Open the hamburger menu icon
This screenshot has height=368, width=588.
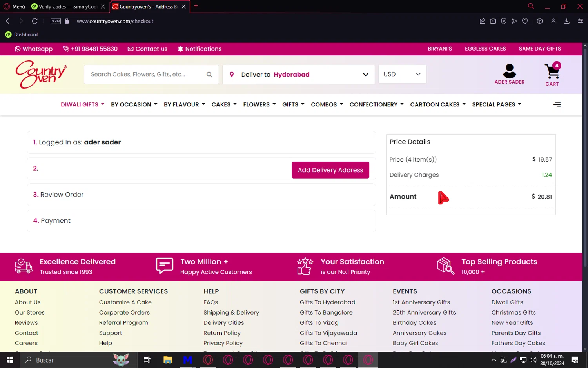click(x=557, y=104)
